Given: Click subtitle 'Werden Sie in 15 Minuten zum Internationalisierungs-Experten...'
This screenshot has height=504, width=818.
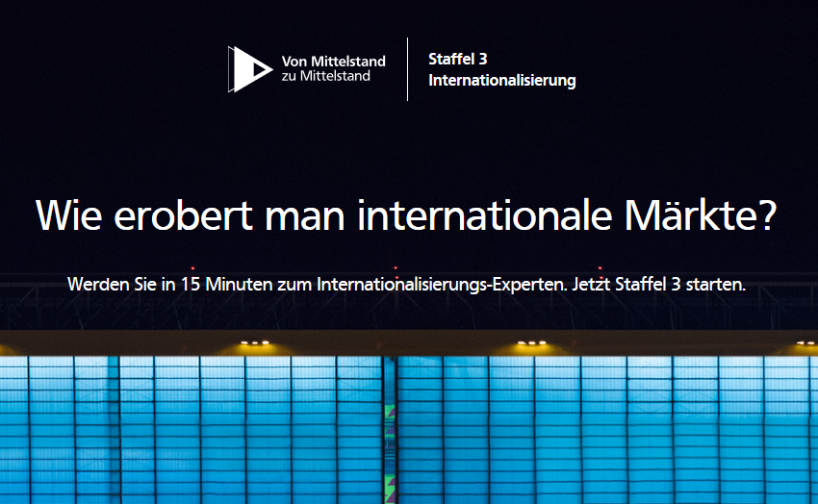Looking at the screenshot, I should [406, 284].
